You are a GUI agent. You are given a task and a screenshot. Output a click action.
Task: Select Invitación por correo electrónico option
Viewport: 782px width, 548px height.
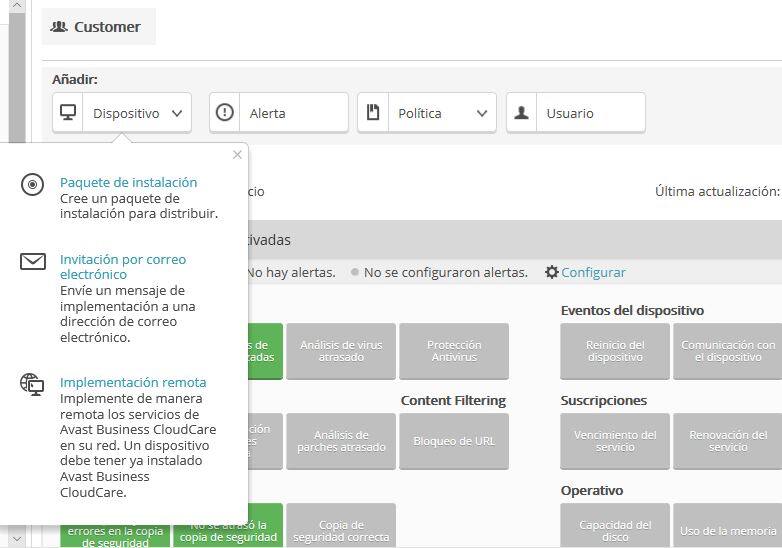pos(122,266)
